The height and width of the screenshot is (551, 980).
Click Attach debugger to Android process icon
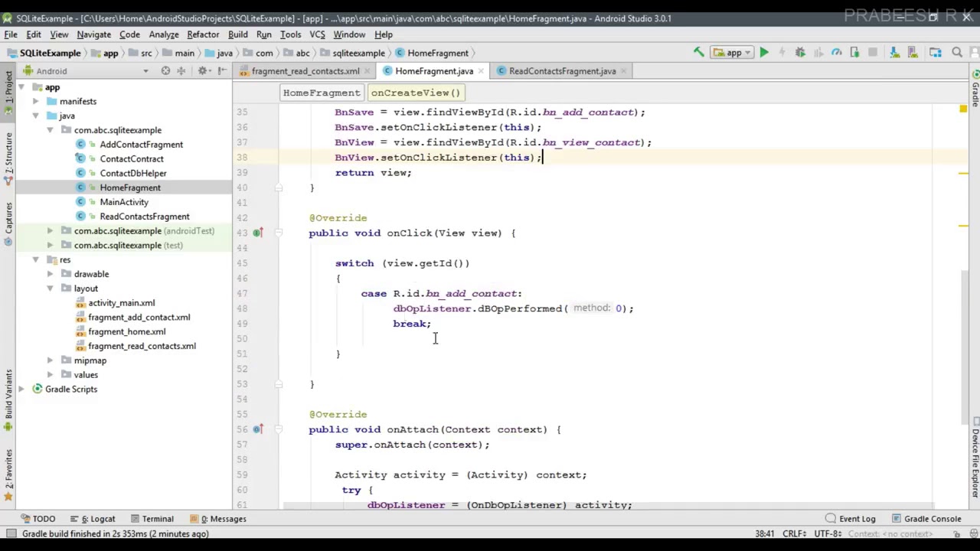coord(854,53)
